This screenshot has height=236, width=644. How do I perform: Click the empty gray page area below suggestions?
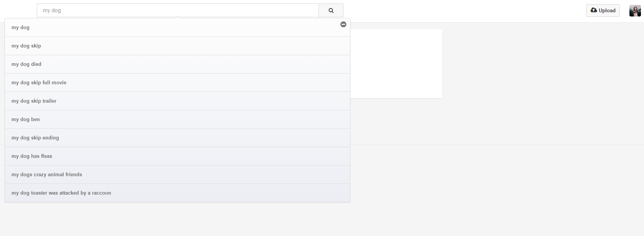(x=307, y=220)
